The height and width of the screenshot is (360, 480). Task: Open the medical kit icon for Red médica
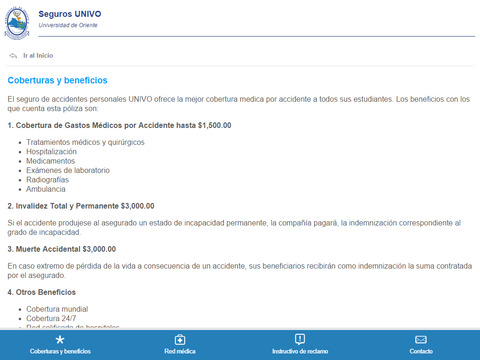pyautogui.click(x=180, y=340)
